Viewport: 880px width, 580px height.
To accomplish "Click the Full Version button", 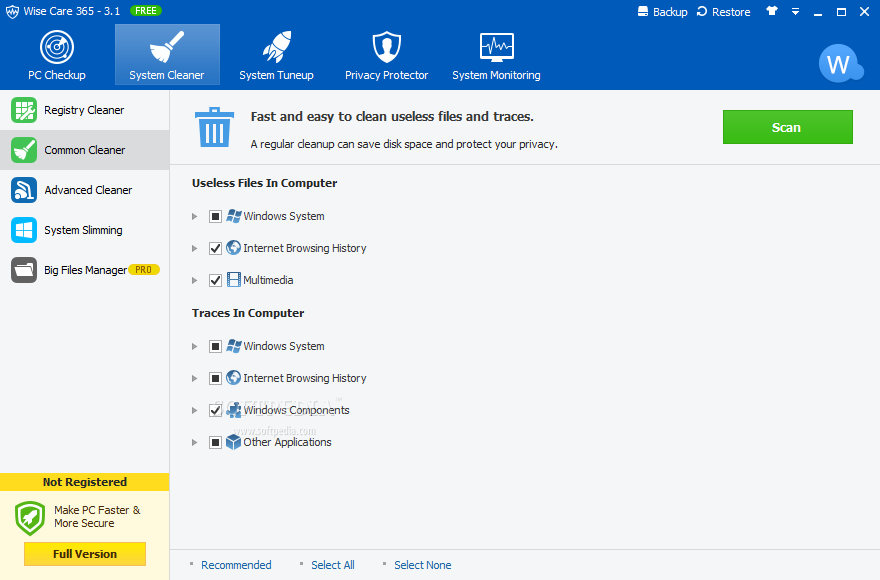I will click(x=85, y=554).
